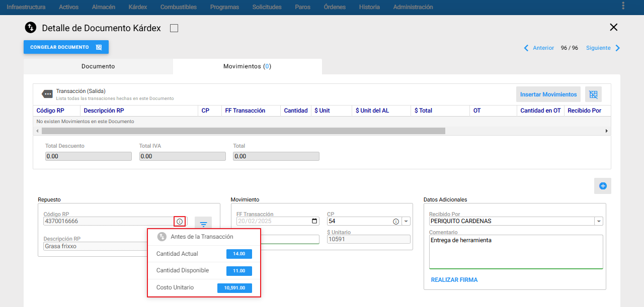Click the info icon in CP field
This screenshot has width=644, height=307.
[x=396, y=221]
